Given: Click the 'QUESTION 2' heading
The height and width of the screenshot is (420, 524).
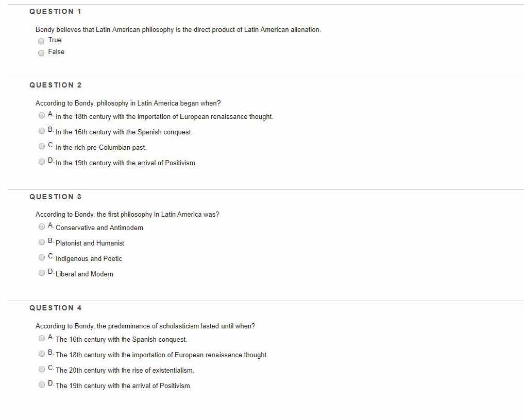Looking at the screenshot, I should (55, 85).
